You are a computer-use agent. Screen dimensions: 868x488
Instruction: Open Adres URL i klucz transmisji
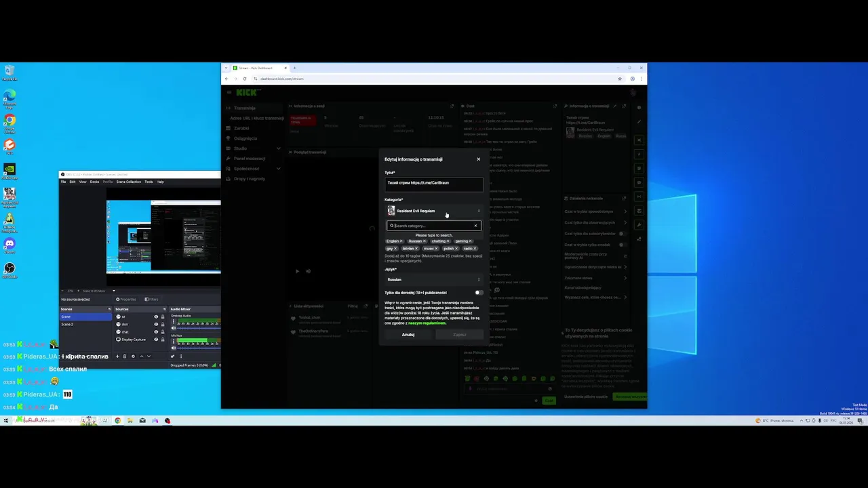(257, 118)
